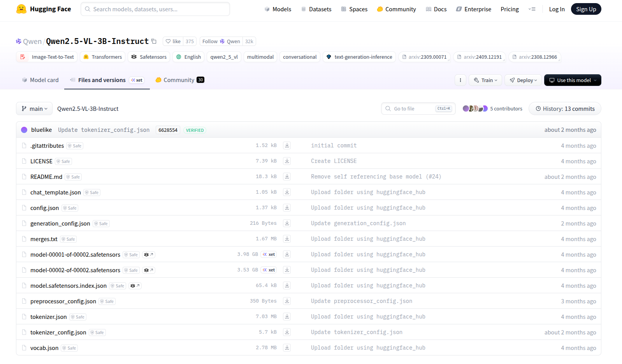This screenshot has width=622, height=364.
Task: Download model-00001-of-00002.safetensors
Action: pos(287,254)
